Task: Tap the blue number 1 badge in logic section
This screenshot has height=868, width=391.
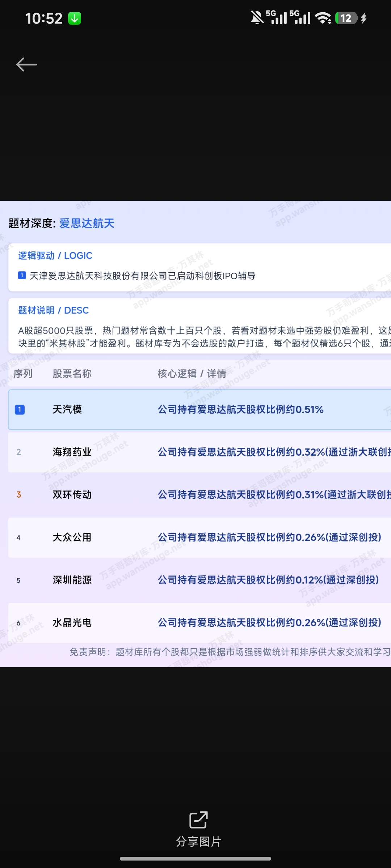Action: click(x=22, y=276)
